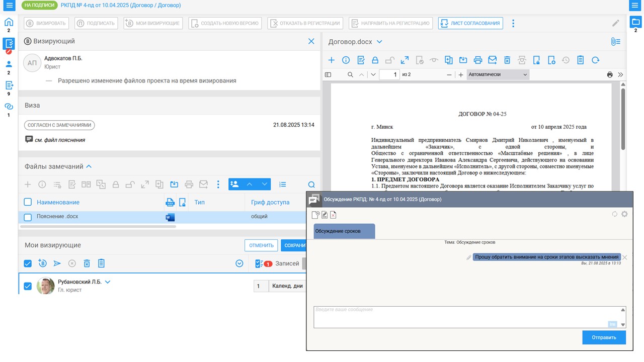Image resolution: width=644 pixels, height=362 pixels.
Task: Toggle the Наименование header select-all checkbox
Action: click(x=28, y=202)
